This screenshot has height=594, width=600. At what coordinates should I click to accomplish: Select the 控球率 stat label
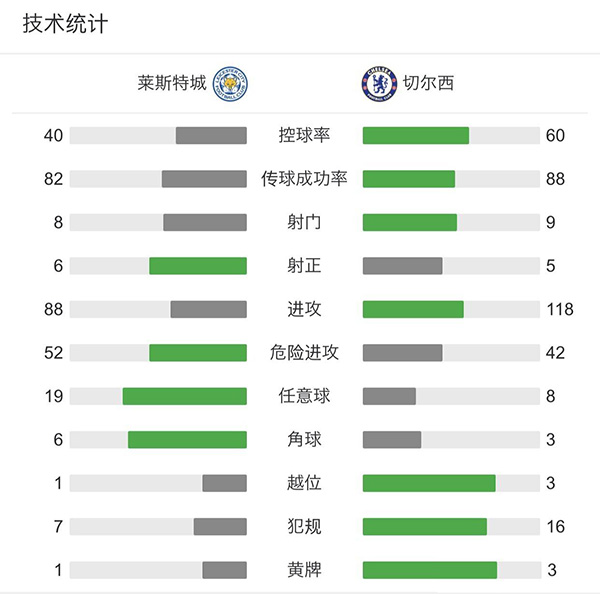pyautogui.click(x=305, y=135)
